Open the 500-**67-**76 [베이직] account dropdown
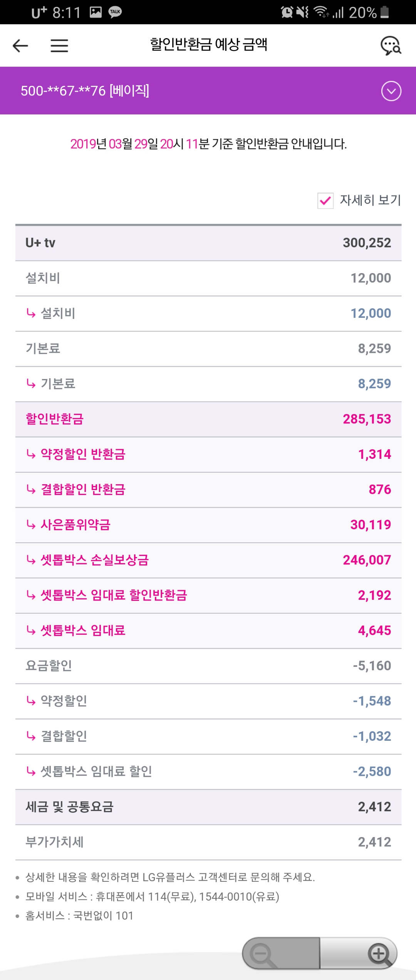This screenshot has height=980, width=416. pyautogui.click(x=85, y=91)
